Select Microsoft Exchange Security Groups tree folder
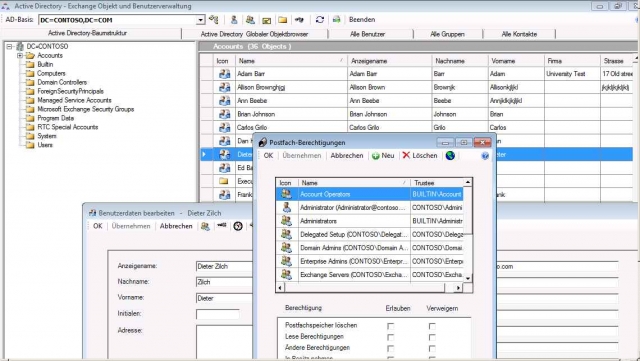This screenshot has height=361, width=640. (x=86, y=109)
